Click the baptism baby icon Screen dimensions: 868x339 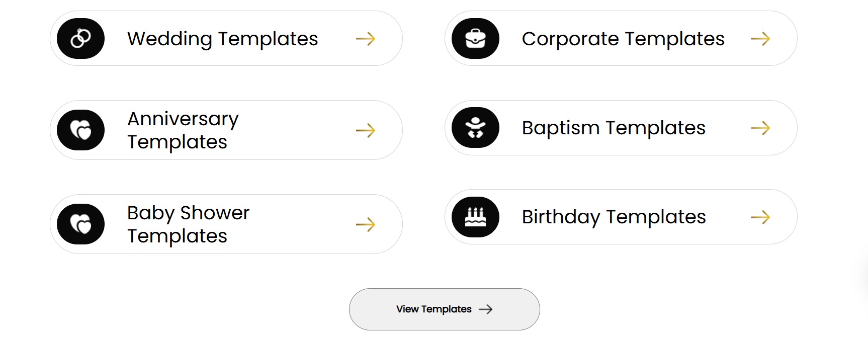pos(475,128)
